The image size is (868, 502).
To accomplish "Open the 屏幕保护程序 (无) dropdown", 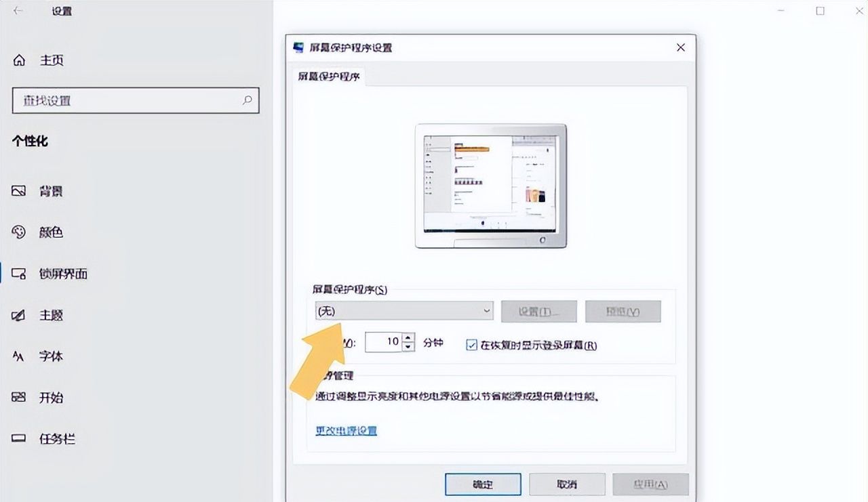I will click(405, 311).
